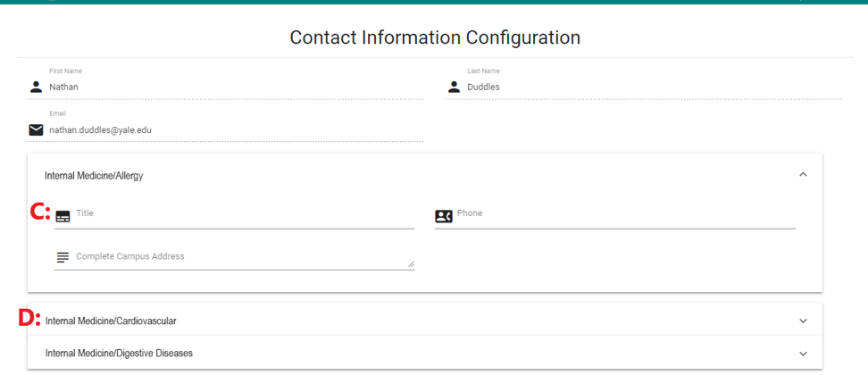The image size is (868, 375).
Task: Click the person icon beside First Name
Action: tap(36, 87)
